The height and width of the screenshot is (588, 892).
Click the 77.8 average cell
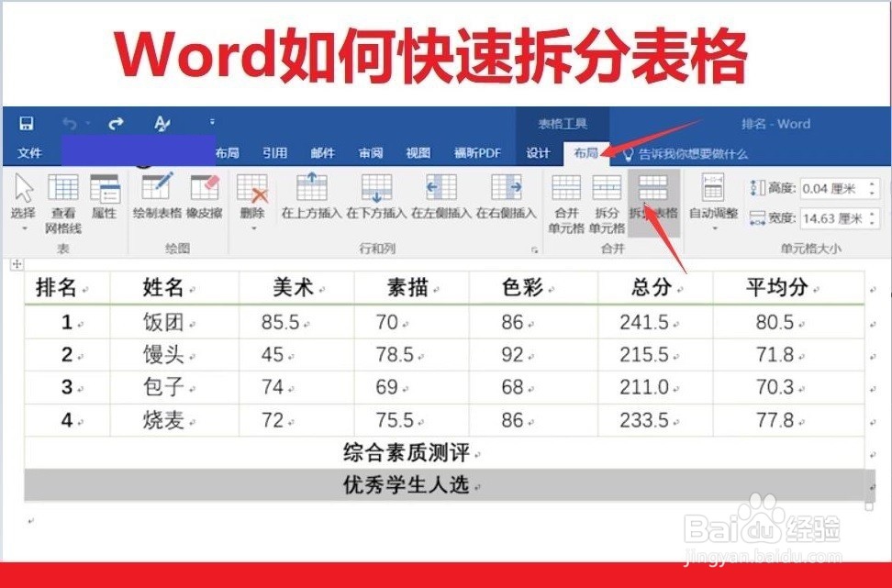pyautogui.click(x=788, y=420)
